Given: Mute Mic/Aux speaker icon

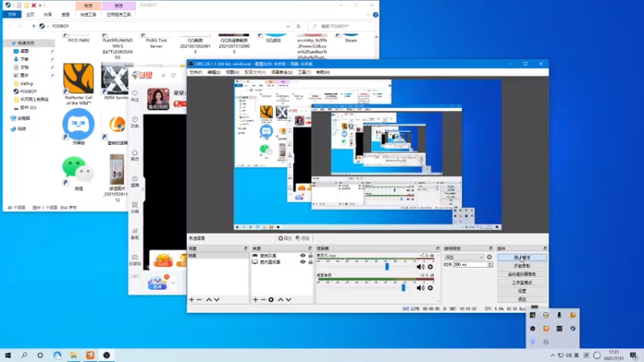Looking at the screenshot, I should [420, 267].
